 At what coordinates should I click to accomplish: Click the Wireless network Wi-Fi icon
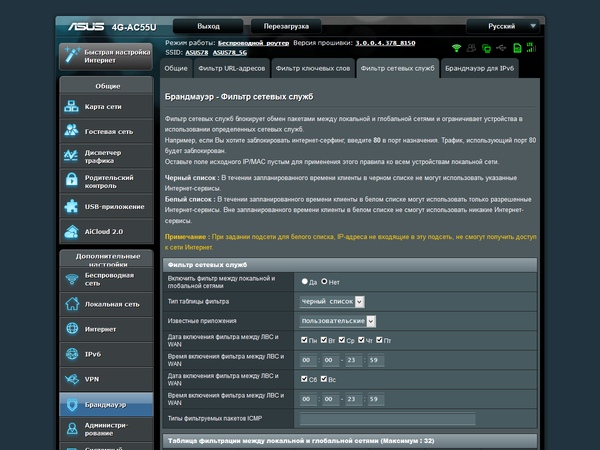(72, 279)
